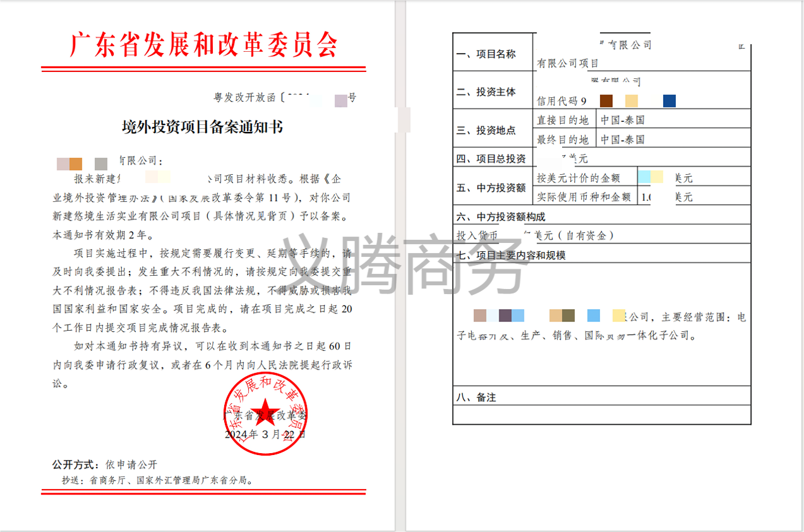Screen dimensions: 804x532
Task: Click the heading 八、备注
Action: point(476,398)
